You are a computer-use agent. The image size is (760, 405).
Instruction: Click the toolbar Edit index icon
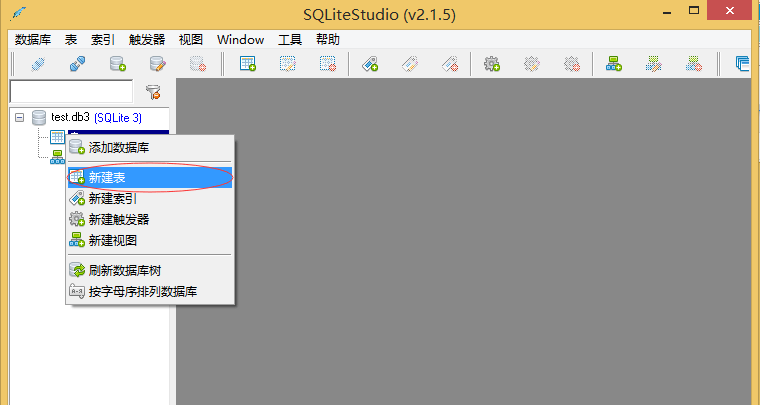click(x=410, y=64)
